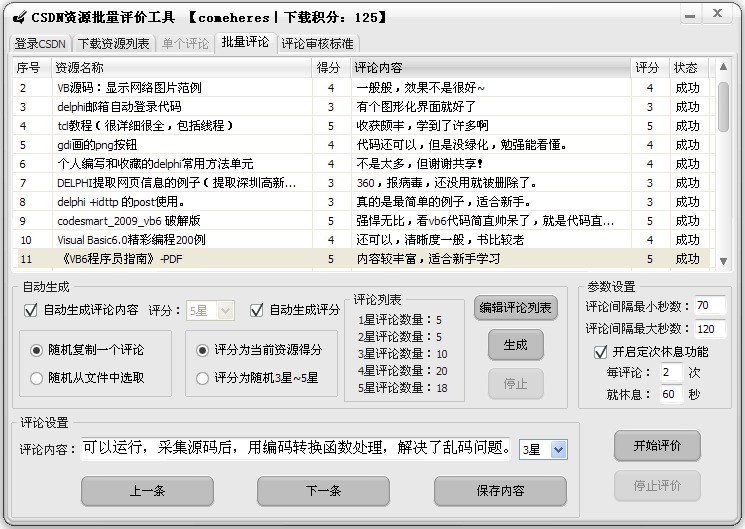Click comment 一般般，效果不是很好~
The width and height of the screenshot is (745, 529).
click(x=420, y=87)
